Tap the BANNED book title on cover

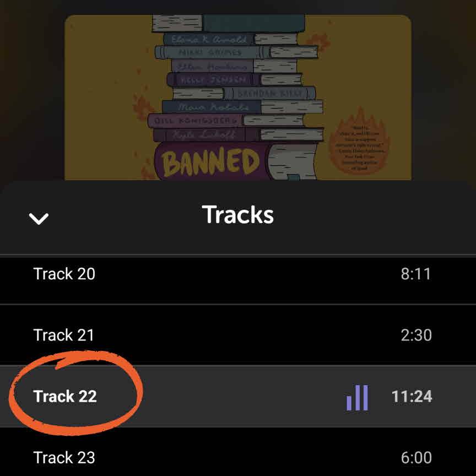point(210,162)
